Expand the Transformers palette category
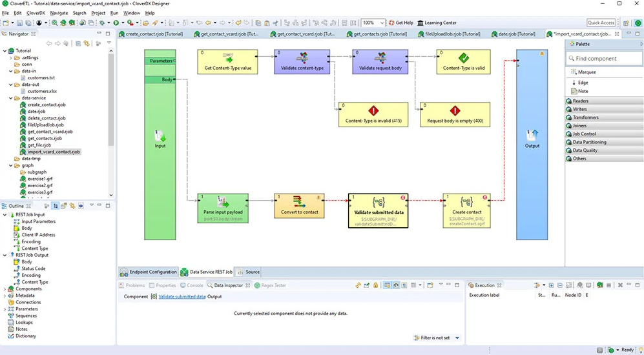 [x=604, y=117]
